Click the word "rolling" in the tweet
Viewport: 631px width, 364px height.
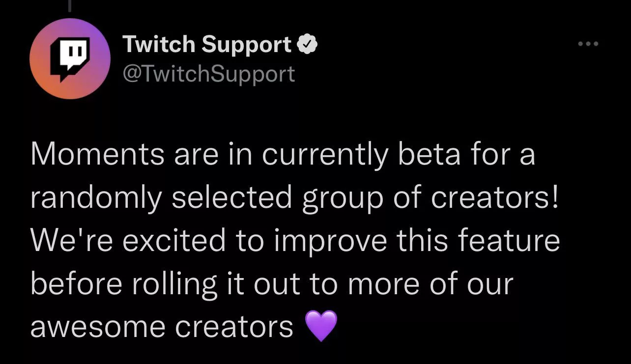pos(174,284)
